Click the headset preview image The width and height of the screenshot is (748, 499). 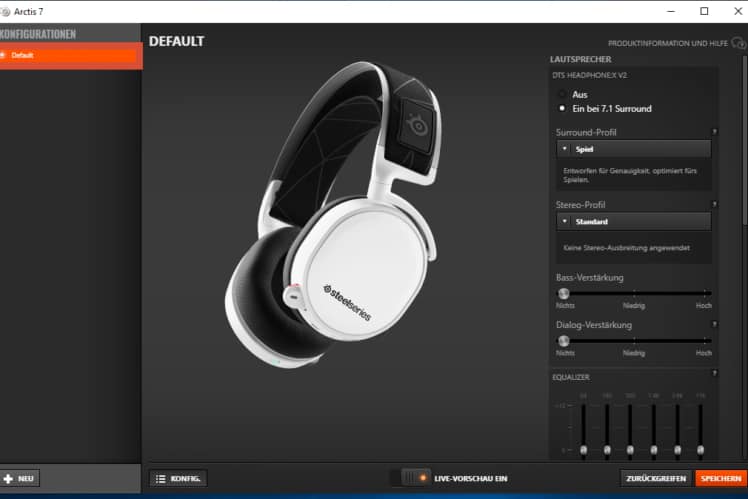coord(333,215)
